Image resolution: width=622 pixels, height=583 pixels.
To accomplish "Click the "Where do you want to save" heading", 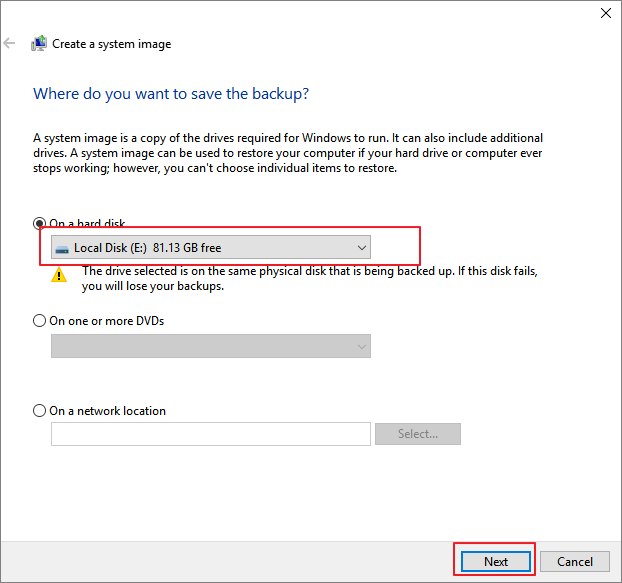I will point(171,93).
